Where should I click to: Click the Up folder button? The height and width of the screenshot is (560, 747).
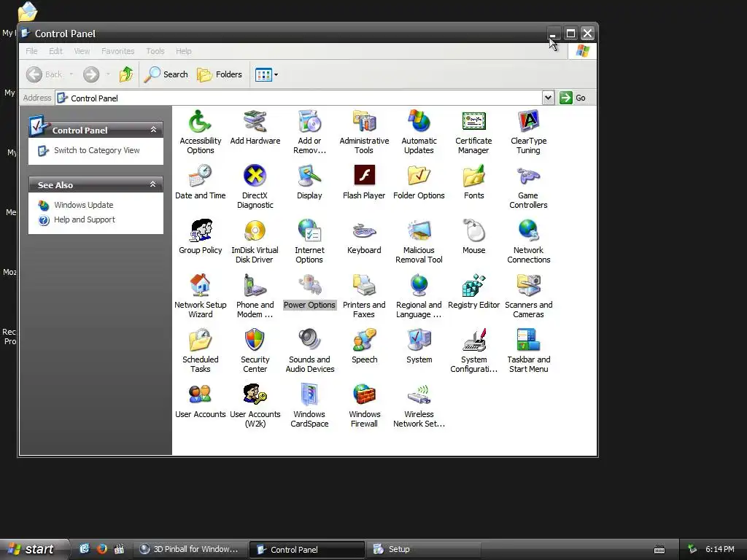[126, 74]
